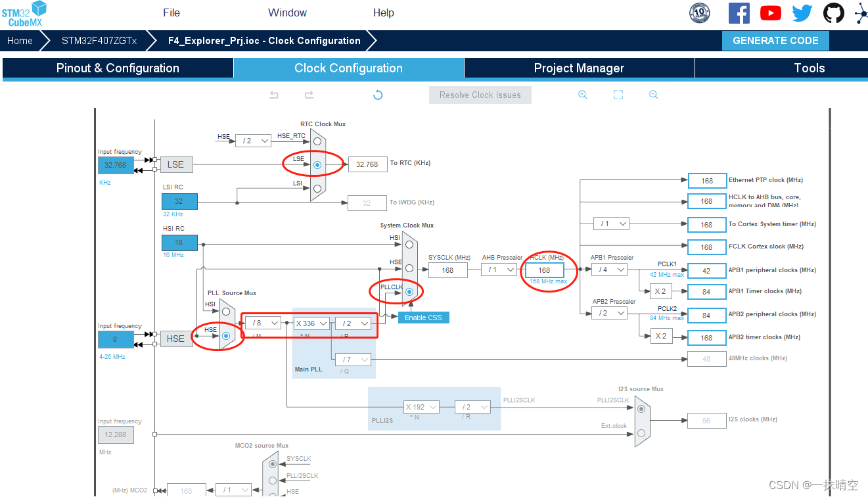Click the refresh clock tree icon
This screenshot has height=497, width=868.
coord(378,95)
